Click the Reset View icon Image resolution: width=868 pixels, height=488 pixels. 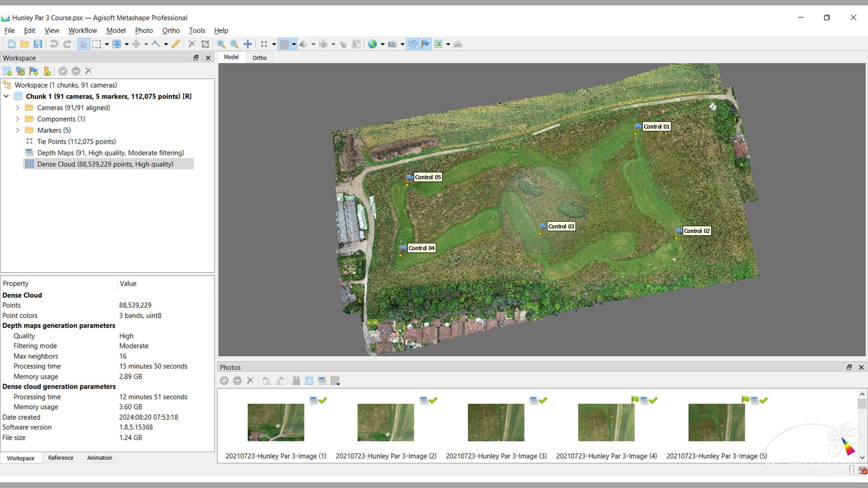pyautogui.click(x=248, y=44)
